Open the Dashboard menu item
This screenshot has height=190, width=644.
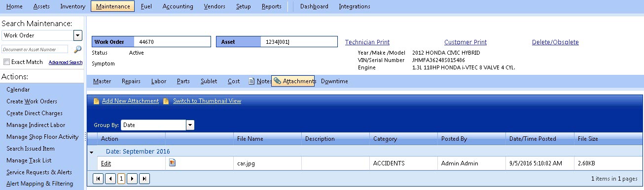click(x=314, y=6)
